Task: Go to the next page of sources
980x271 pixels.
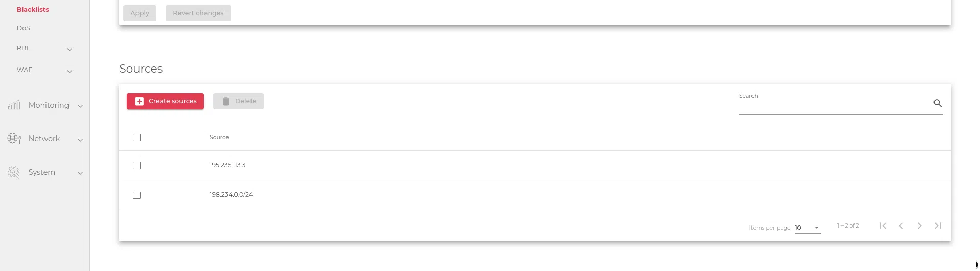Action: click(x=919, y=226)
